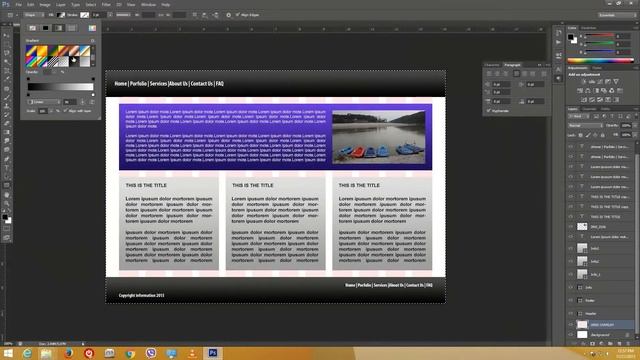Open the layer blend mode Normal dropdown
This screenshot has height=360, width=640.
click(585, 125)
